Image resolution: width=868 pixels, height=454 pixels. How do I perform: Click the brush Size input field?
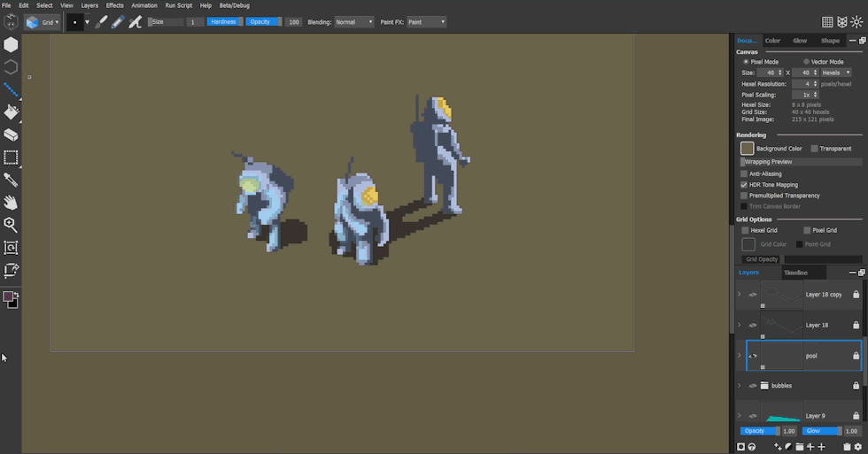point(195,22)
